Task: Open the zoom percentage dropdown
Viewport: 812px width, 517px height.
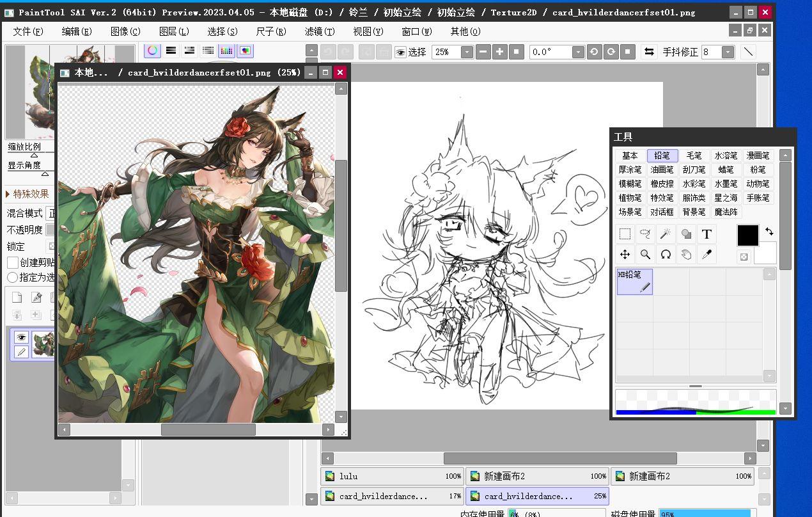Action: [467, 52]
